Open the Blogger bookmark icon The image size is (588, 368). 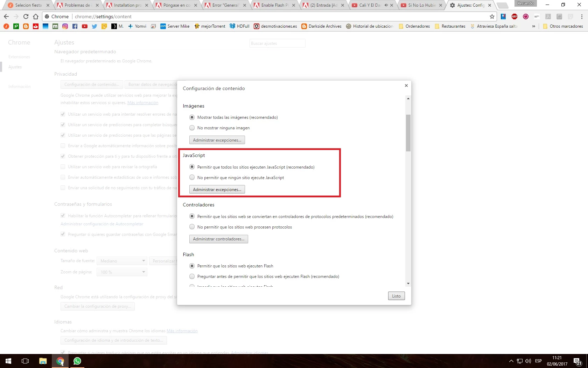(26, 26)
